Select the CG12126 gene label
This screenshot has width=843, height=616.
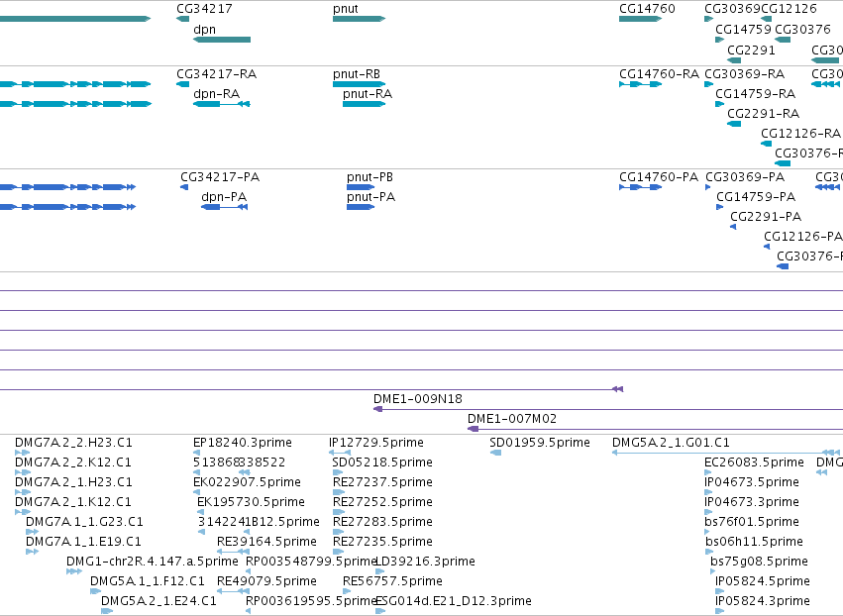[x=789, y=9]
